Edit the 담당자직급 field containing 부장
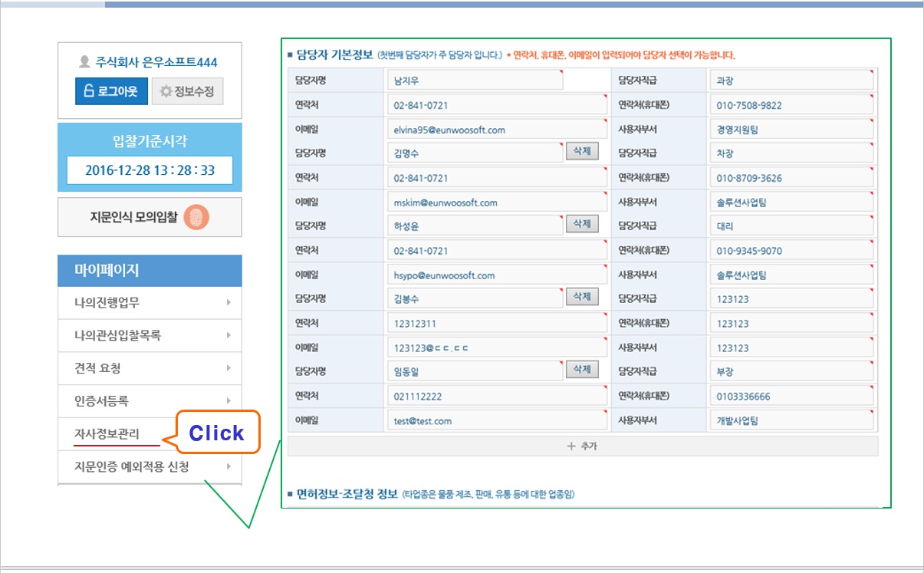Image resolution: width=924 pixels, height=573 pixels. pos(792,372)
